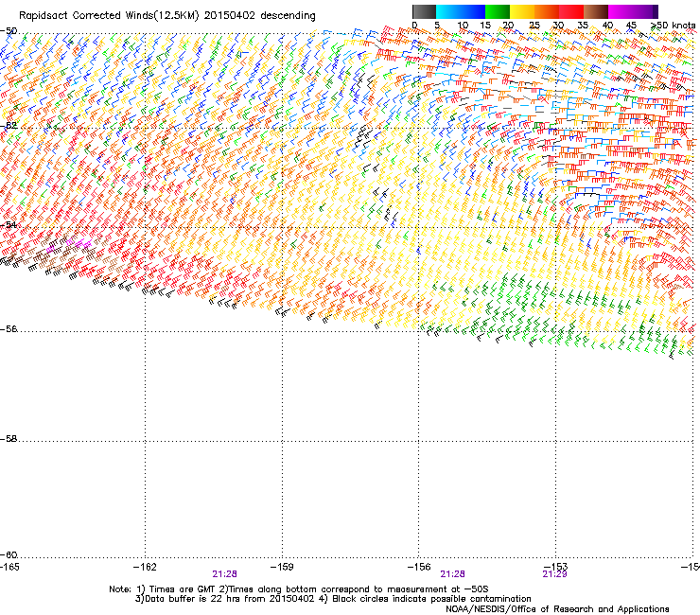This screenshot has height=615, width=700.
Task: Click the longitude label '-162'
Action: [145, 567]
